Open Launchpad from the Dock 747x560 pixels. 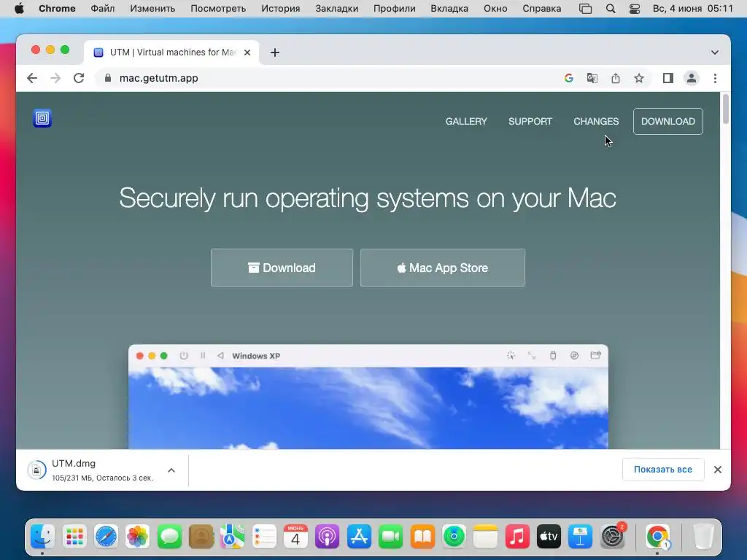click(x=74, y=537)
